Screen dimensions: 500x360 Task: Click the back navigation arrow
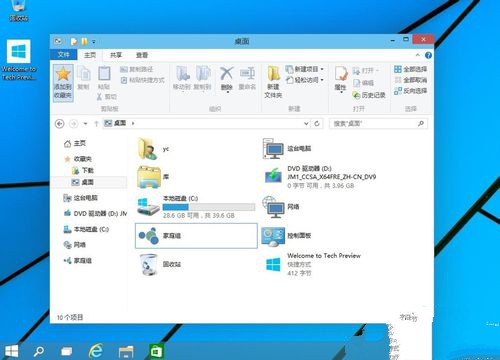[60, 124]
